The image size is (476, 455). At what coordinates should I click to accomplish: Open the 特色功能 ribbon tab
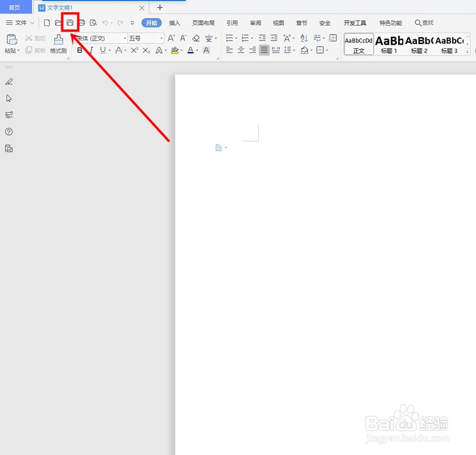[391, 23]
